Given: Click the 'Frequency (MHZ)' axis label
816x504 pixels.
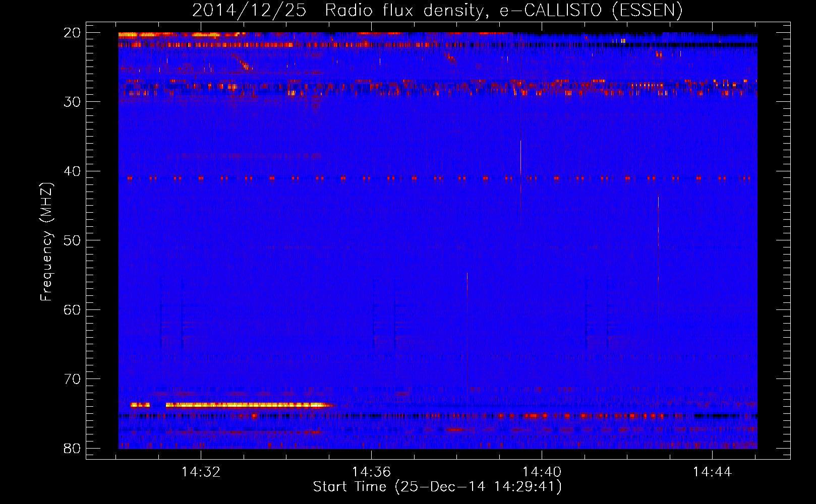Looking at the screenshot, I should (x=46, y=242).
